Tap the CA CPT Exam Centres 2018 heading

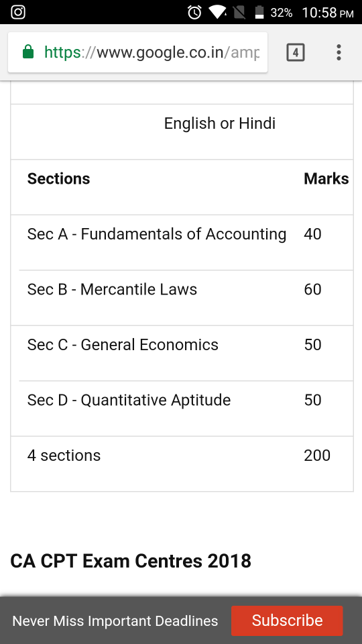coord(131,561)
